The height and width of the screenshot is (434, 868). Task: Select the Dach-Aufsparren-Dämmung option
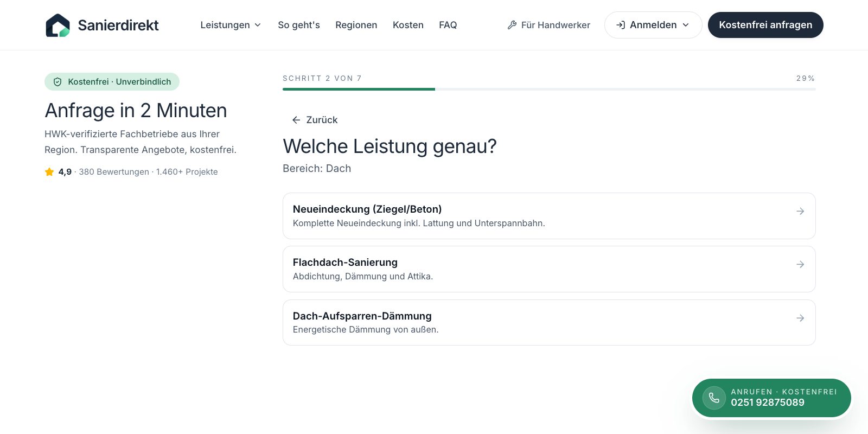coord(549,323)
